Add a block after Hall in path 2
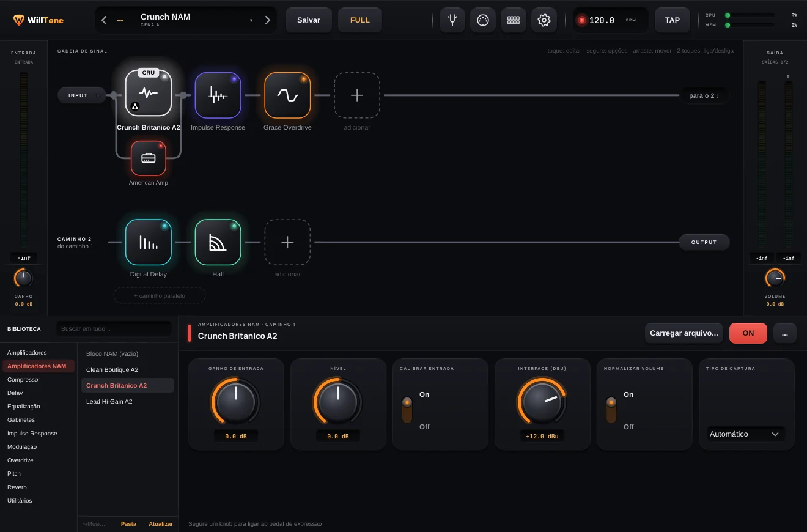807x532 pixels. coord(287,242)
